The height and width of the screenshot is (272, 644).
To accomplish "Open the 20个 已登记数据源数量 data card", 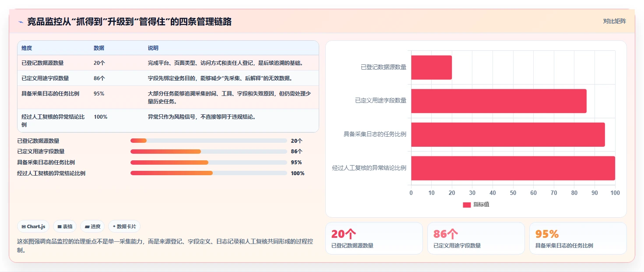I will coord(374,238).
